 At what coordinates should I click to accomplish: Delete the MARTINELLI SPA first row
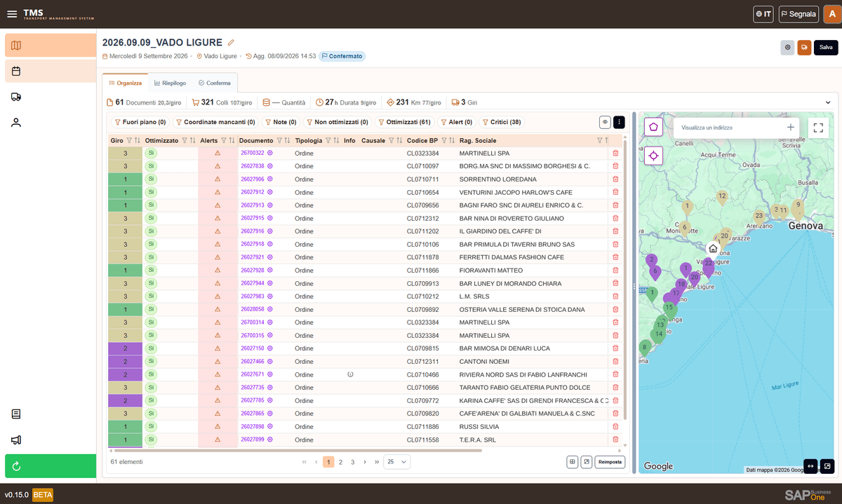[616, 153]
